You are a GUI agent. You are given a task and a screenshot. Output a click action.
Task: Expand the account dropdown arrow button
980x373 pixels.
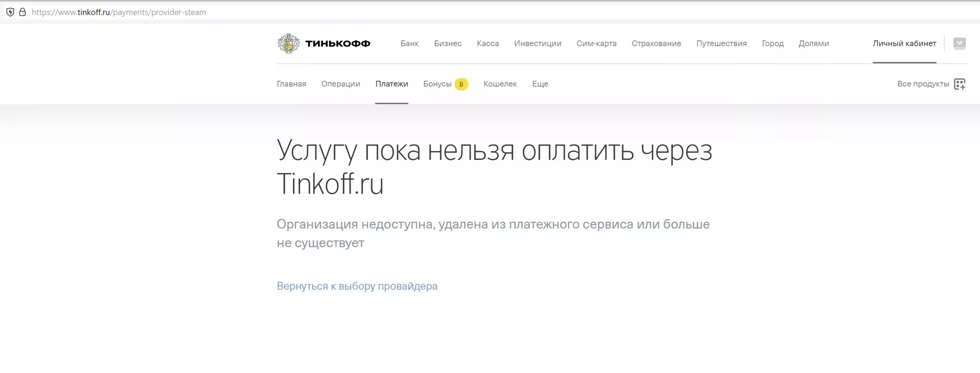pos(960,43)
